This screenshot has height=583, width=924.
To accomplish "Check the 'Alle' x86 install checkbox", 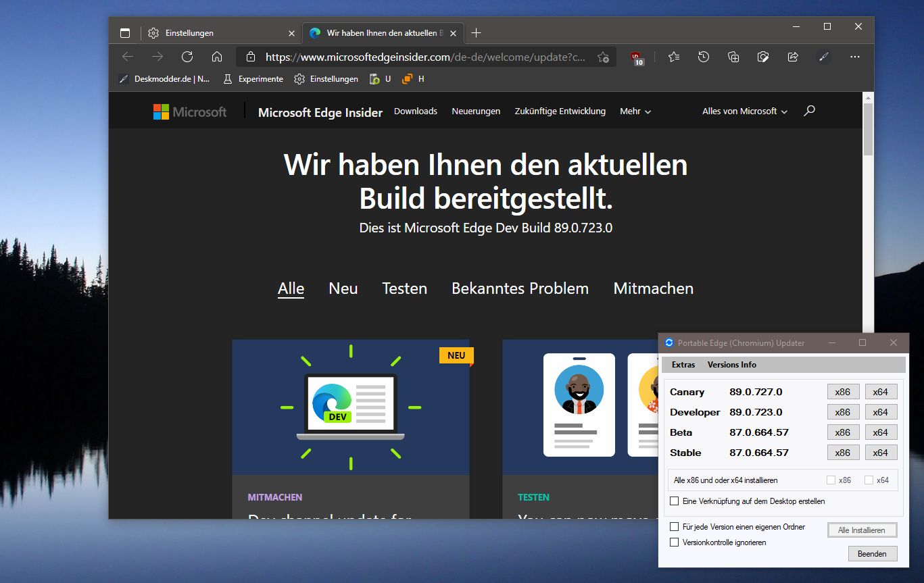I will coord(831,480).
